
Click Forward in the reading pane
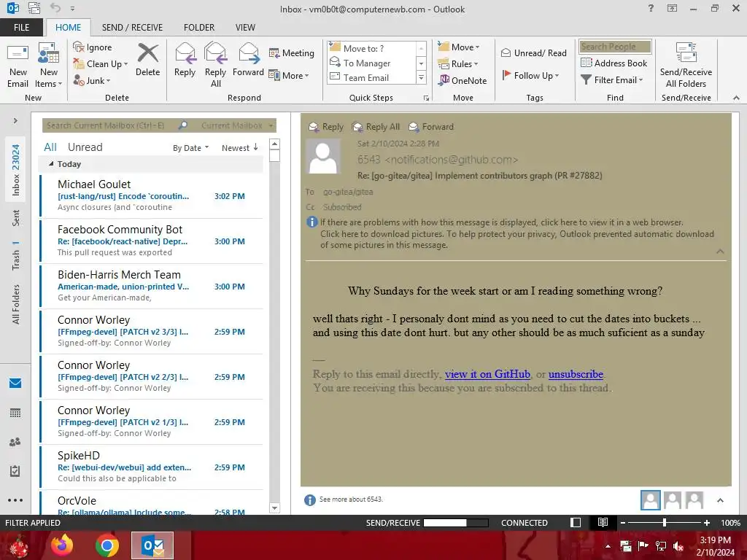[432, 127]
